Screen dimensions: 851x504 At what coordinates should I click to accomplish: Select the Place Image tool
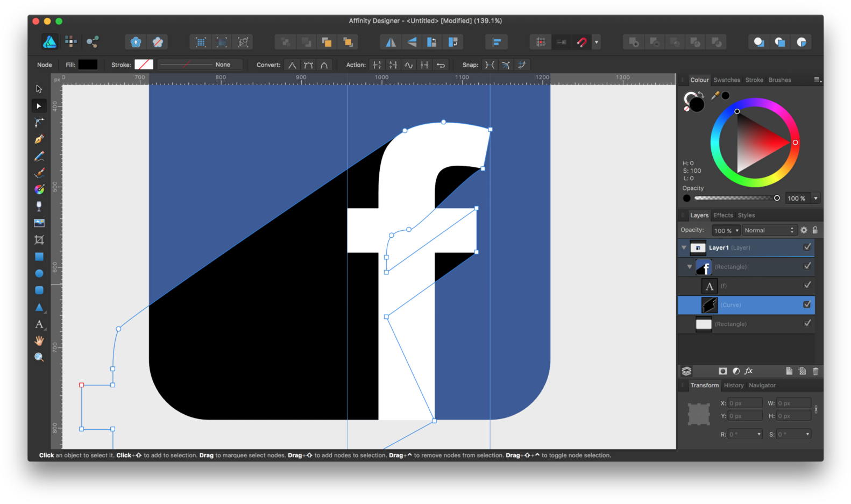pyautogui.click(x=39, y=223)
